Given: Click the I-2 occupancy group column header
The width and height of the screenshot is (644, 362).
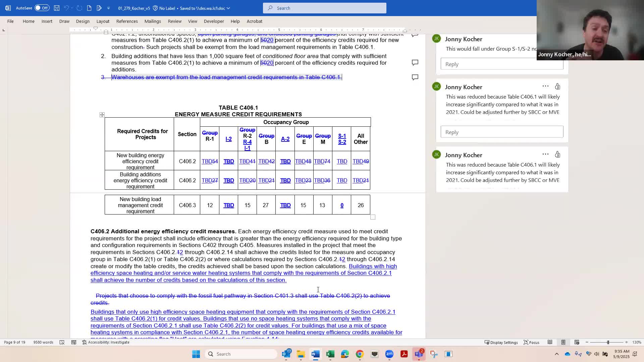Looking at the screenshot, I should tap(228, 139).
